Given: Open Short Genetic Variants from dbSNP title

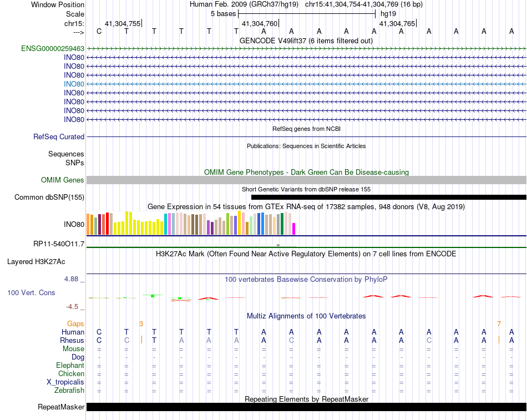Looking at the screenshot, I should click(306, 189).
